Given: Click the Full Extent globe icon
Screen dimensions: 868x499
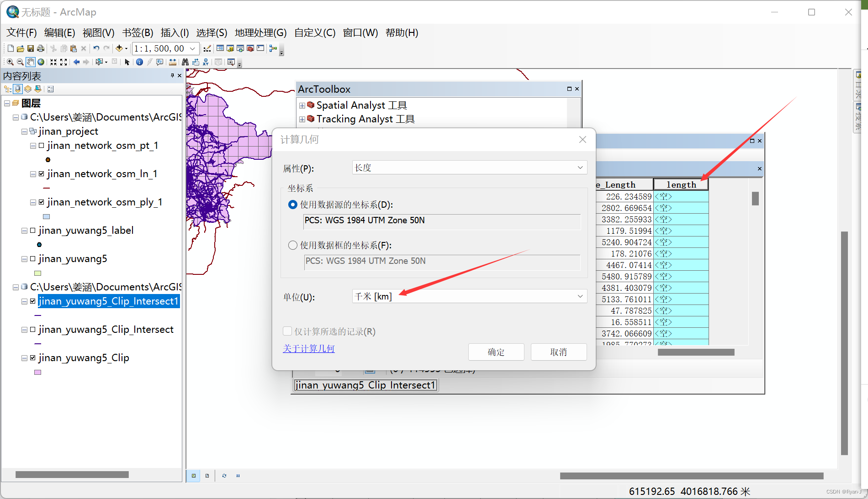Looking at the screenshot, I should click(x=41, y=62).
